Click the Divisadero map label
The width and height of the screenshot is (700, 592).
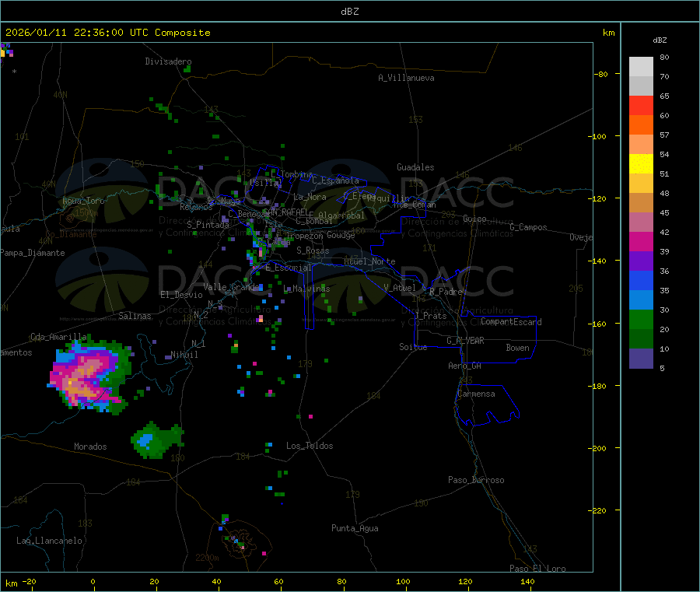168,61
